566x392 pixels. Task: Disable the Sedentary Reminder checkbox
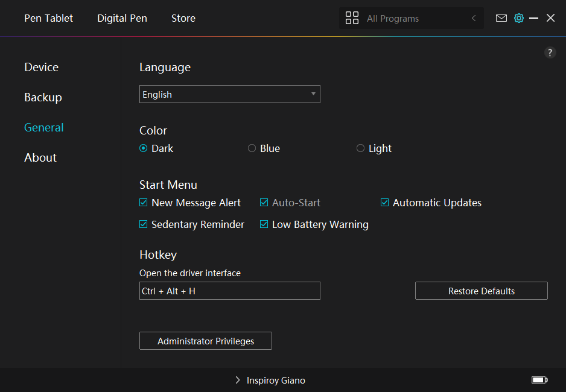coord(144,224)
